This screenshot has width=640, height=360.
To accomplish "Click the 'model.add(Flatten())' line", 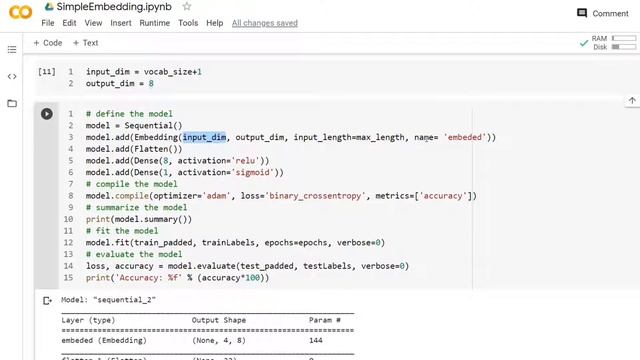I will tap(134, 149).
